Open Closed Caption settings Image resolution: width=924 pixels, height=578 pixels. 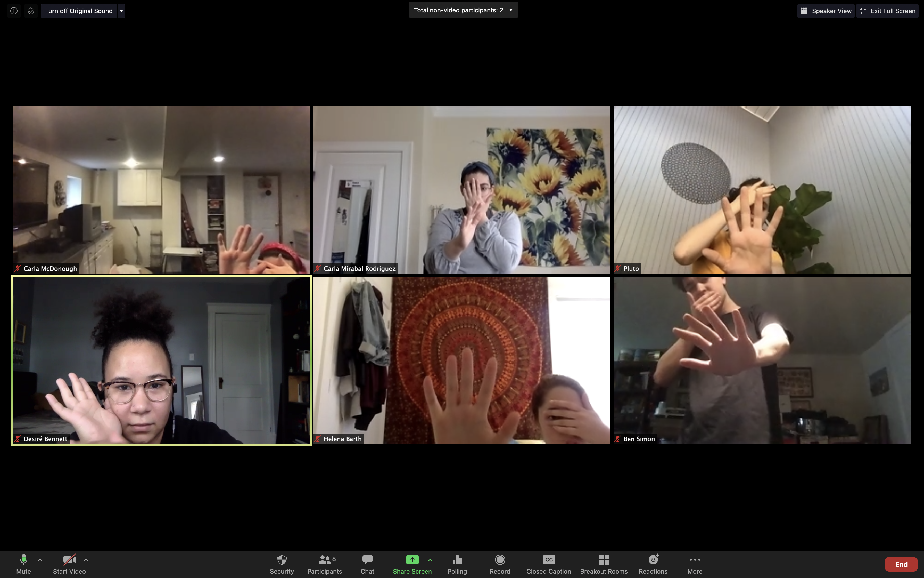(549, 564)
